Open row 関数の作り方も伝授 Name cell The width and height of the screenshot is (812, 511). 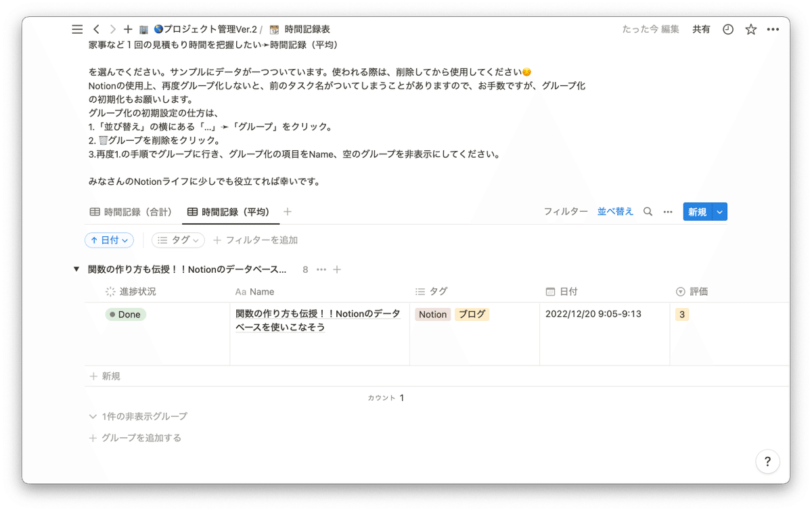[x=319, y=334]
